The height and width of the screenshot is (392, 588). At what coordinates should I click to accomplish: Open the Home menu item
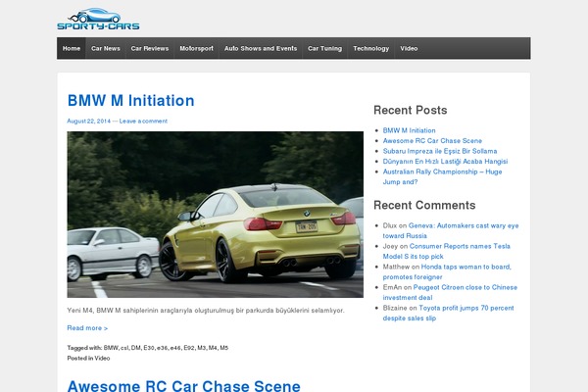coord(72,48)
